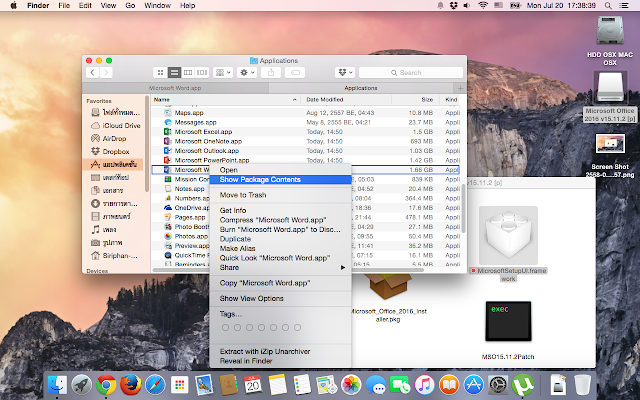Open uTorrent from the Dock
Screen dimensions: 640x400
[523, 384]
